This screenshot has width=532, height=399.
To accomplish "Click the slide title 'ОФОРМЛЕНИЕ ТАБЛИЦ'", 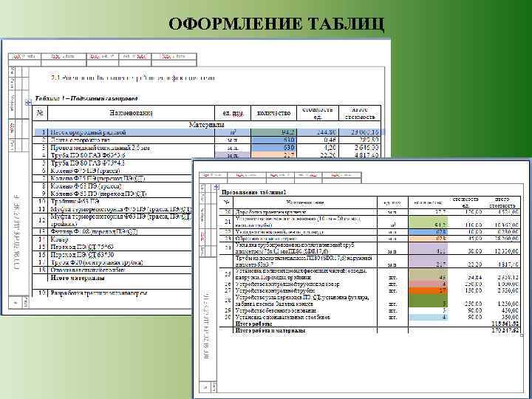I will pyautogui.click(x=276, y=24).
